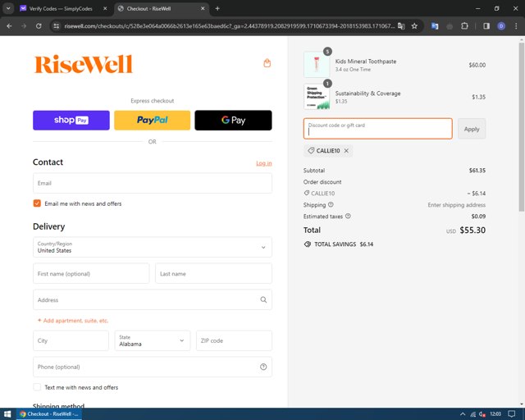
Task: Go back to previous page in browser
Action: click(x=9, y=25)
